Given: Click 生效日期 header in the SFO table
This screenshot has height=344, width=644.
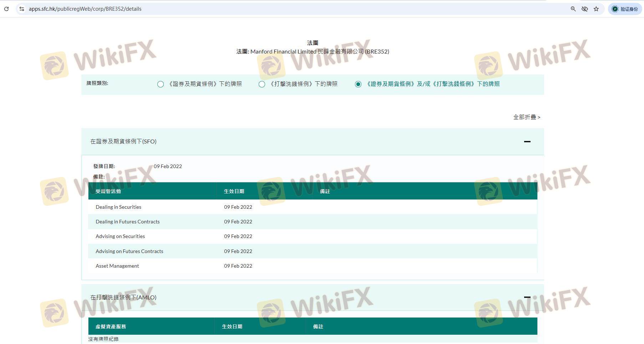Looking at the screenshot, I should (x=234, y=191).
